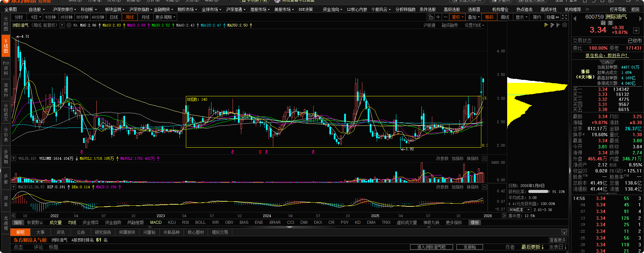Click the 抓住机会，即刻开户 link
This screenshot has width=644, height=253.
(607, 55)
